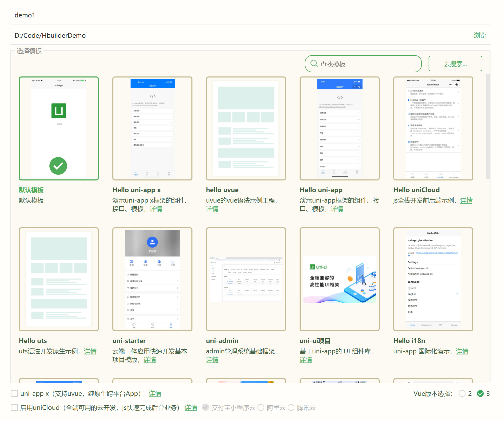
Task: Open 详情 link for Hello uni-app x
Action: [x=156, y=209]
